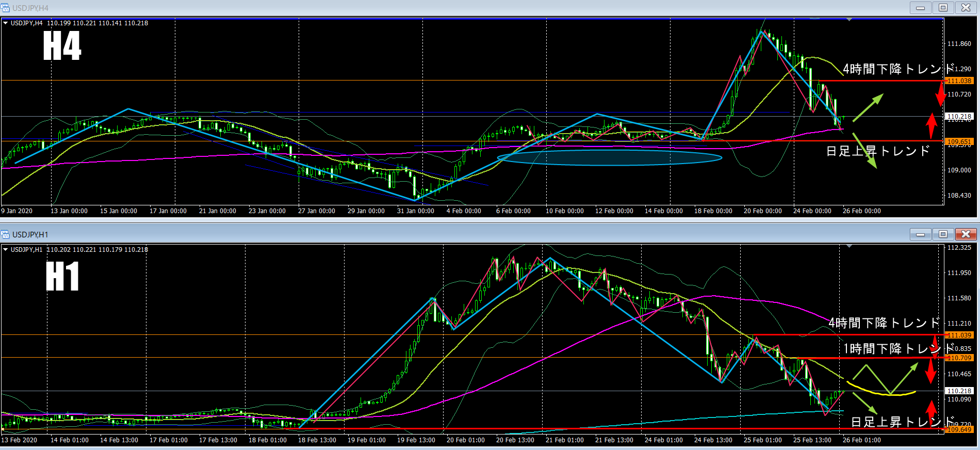Select the 109.651 orange price tag in H4
Viewport: 980px width, 450px height.
click(959, 141)
